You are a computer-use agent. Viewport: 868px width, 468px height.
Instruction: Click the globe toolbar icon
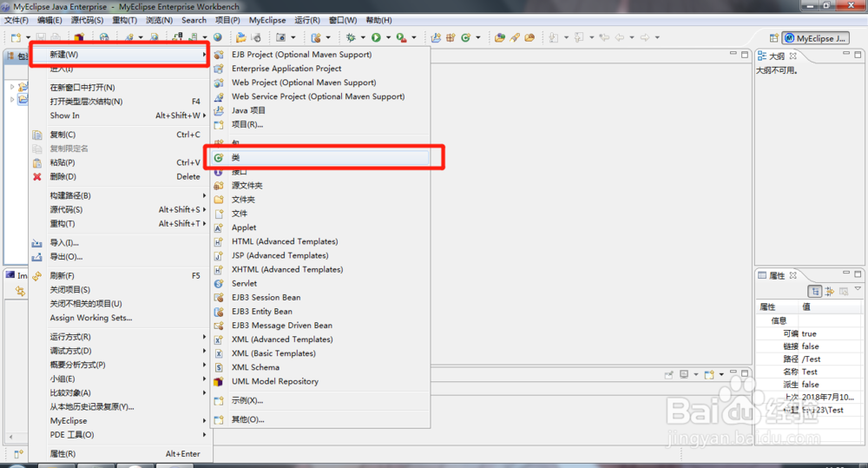[218, 37]
